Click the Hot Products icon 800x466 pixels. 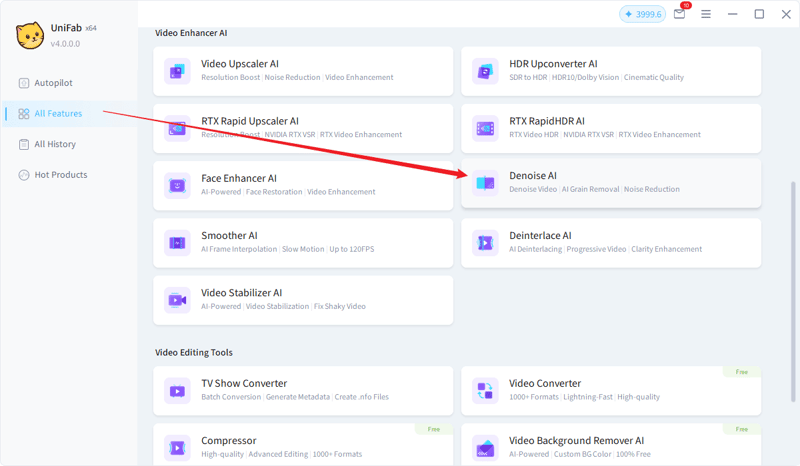pos(24,175)
